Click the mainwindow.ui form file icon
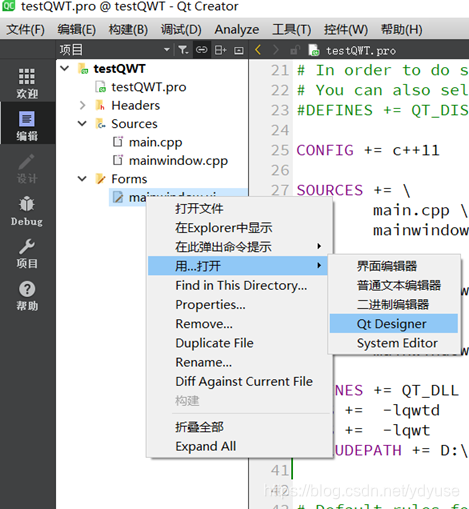 point(118,197)
